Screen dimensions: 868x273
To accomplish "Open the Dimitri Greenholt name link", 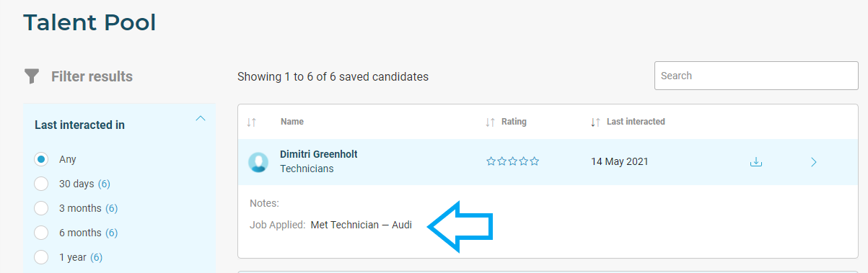I will (318, 154).
